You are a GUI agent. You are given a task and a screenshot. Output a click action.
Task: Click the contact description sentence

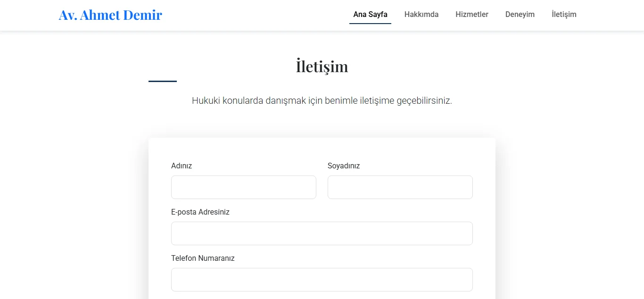[x=322, y=100]
